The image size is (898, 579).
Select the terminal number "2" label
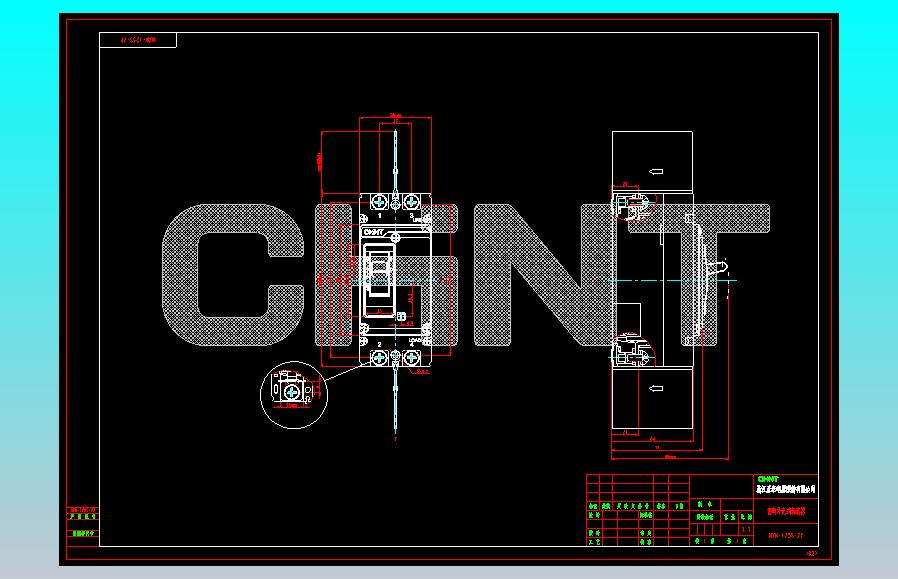click(x=379, y=344)
